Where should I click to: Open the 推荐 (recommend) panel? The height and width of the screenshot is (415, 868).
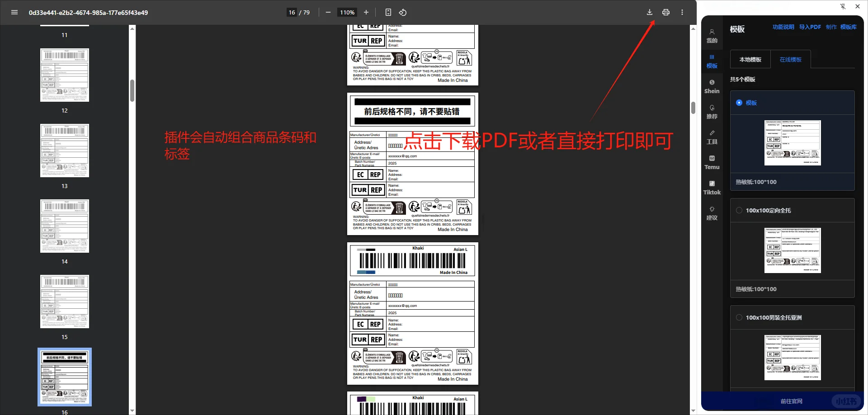[x=712, y=112]
